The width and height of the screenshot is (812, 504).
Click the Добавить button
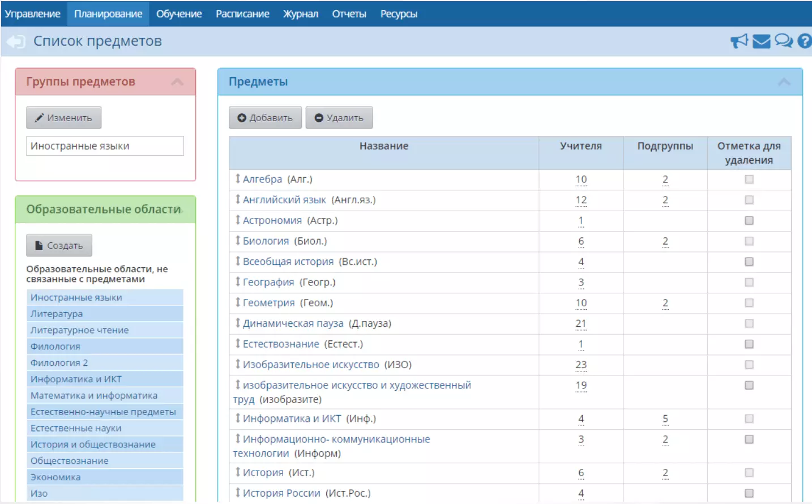265,118
